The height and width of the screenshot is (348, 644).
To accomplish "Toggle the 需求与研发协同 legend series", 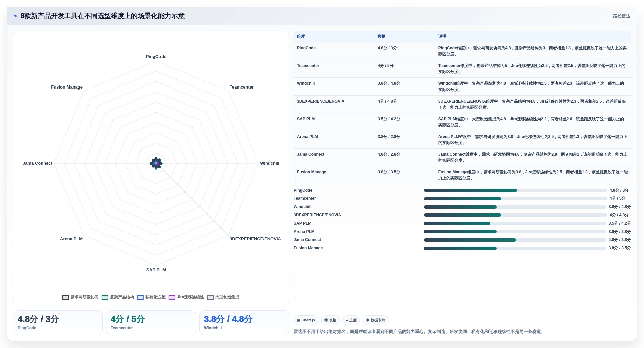I will [x=80, y=297].
